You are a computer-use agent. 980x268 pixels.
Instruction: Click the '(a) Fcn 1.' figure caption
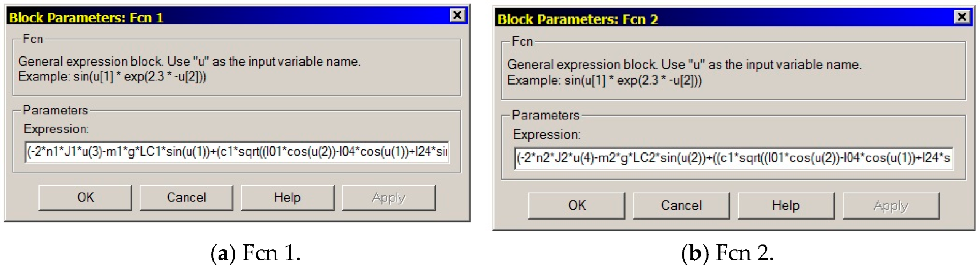[256, 253]
